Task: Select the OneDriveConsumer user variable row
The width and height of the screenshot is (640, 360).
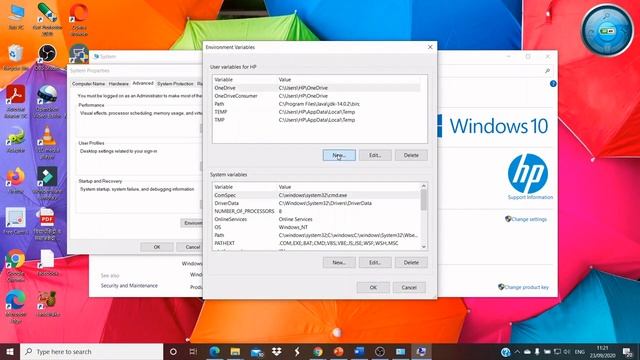Action: 316,96
